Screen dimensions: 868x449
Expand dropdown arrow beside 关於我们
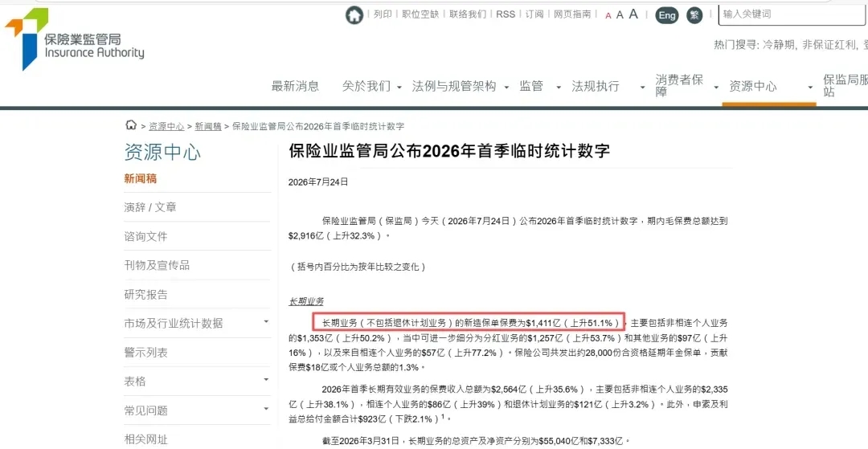399,88
